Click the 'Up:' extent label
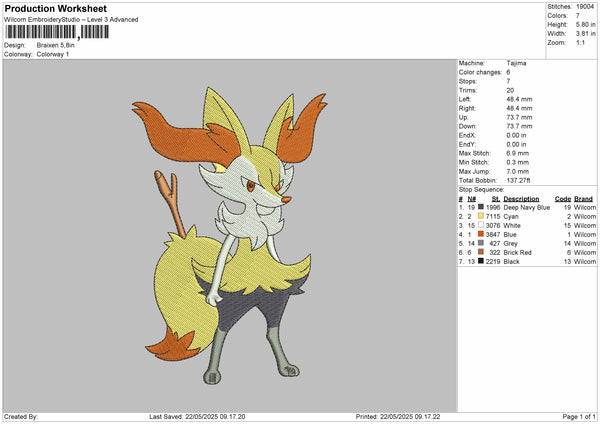 pyautogui.click(x=463, y=117)
